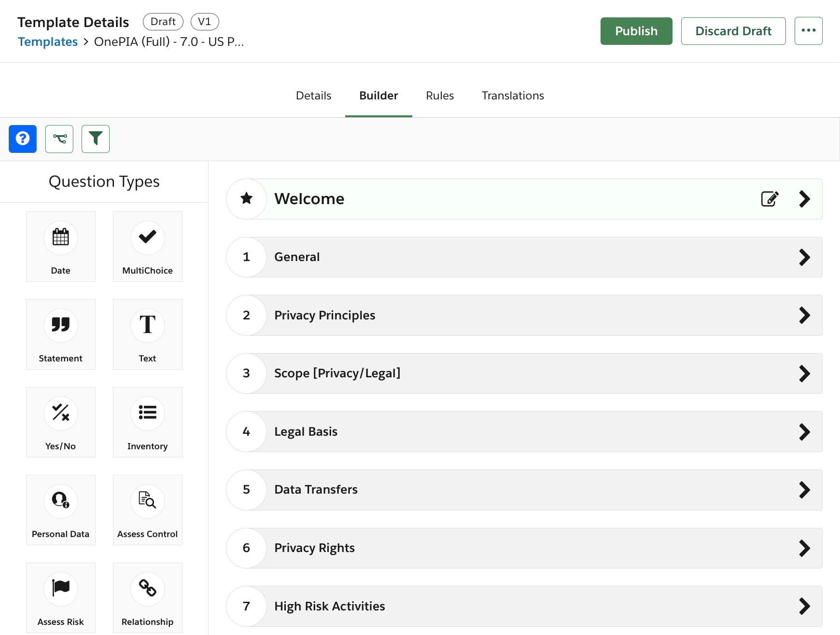Screen dimensions: 840x635
Task: Select the MultiChoice question type
Action: [x=147, y=246]
